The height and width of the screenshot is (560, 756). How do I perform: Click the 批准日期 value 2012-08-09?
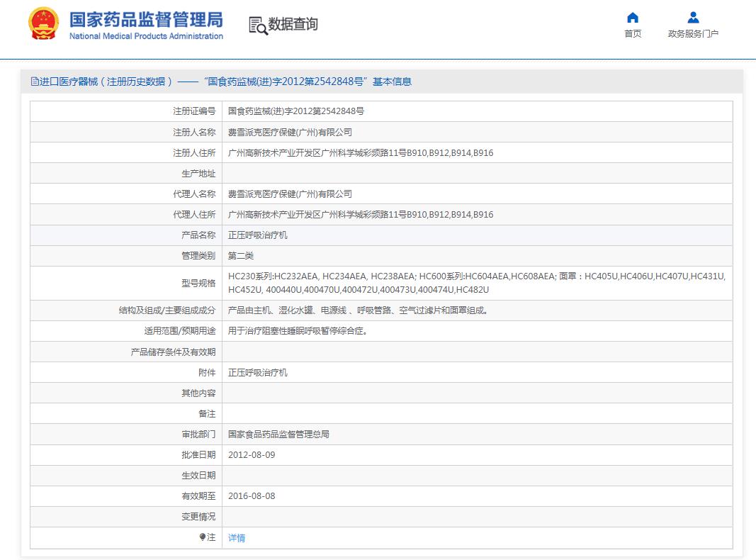(252, 455)
